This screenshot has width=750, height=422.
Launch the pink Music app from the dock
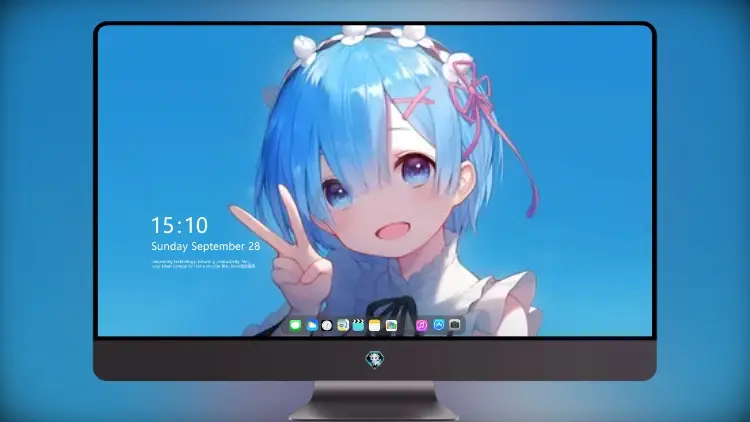[x=421, y=325]
